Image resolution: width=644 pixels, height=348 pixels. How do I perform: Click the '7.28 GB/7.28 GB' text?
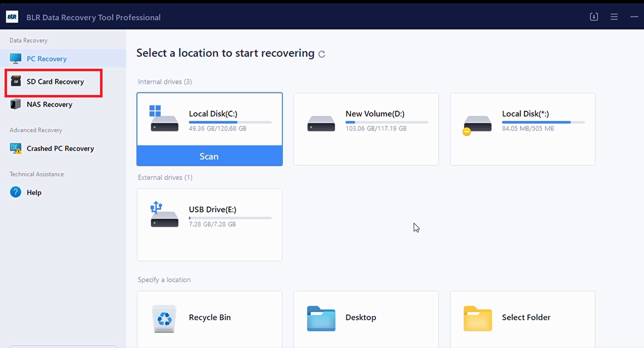click(x=212, y=224)
